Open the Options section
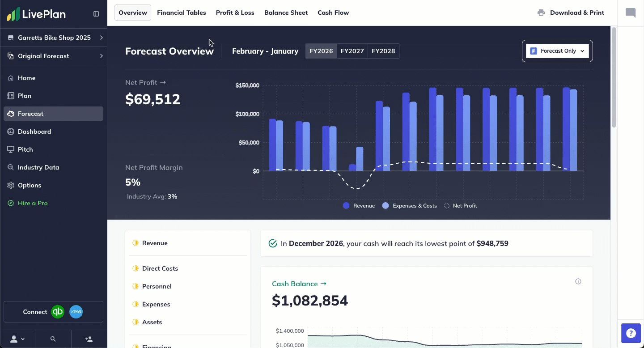The width and height of the screenshot is (644, 348). (x=30, y=185)
